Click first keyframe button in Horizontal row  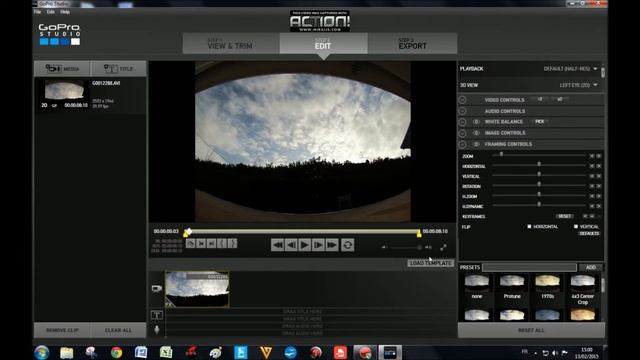(591, 166)
